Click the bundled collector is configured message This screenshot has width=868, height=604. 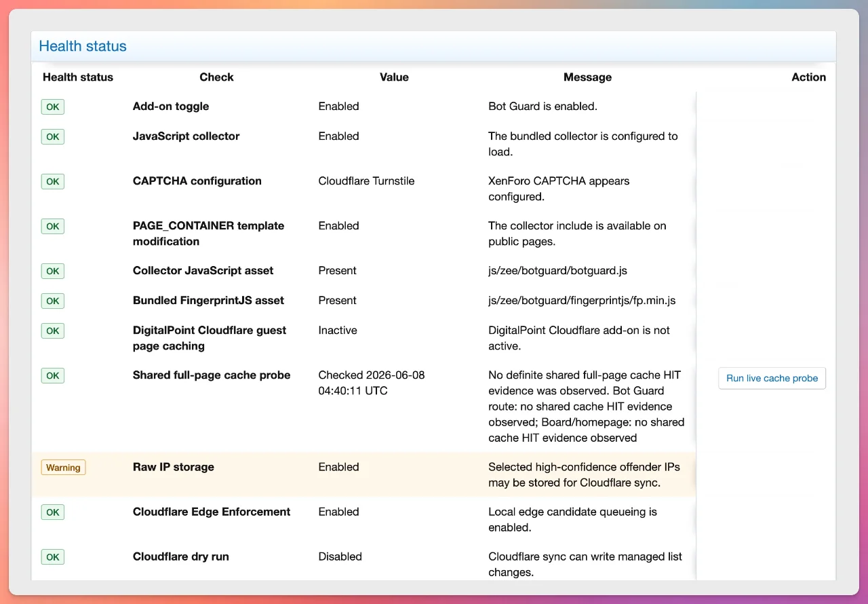tap(583, 144)
